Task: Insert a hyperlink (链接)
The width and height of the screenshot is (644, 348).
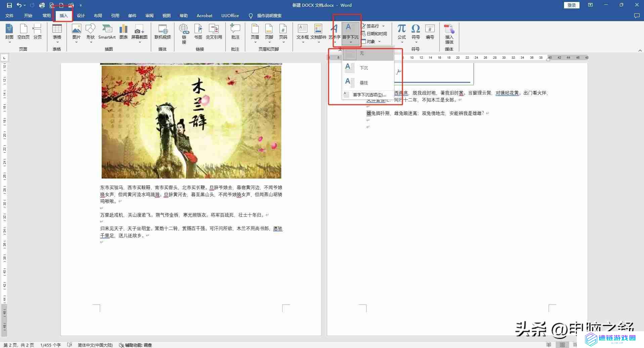Action: pyautogui.click(x=184, y=34)
